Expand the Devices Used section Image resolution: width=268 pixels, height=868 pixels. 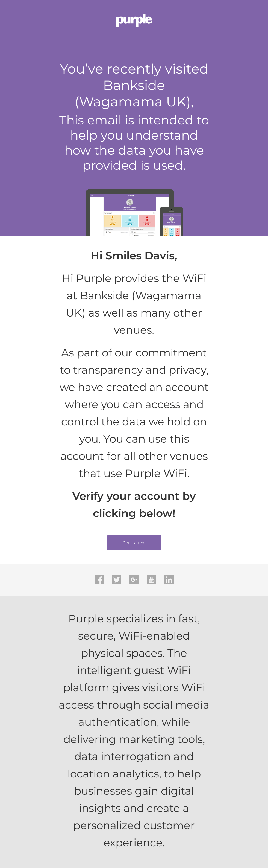pos(110,229)
